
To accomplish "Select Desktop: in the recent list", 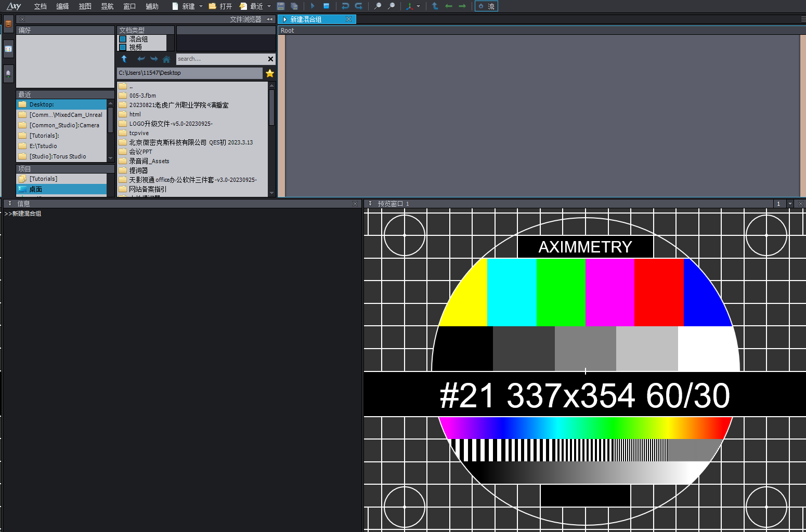I will click(x=61, y=104).
